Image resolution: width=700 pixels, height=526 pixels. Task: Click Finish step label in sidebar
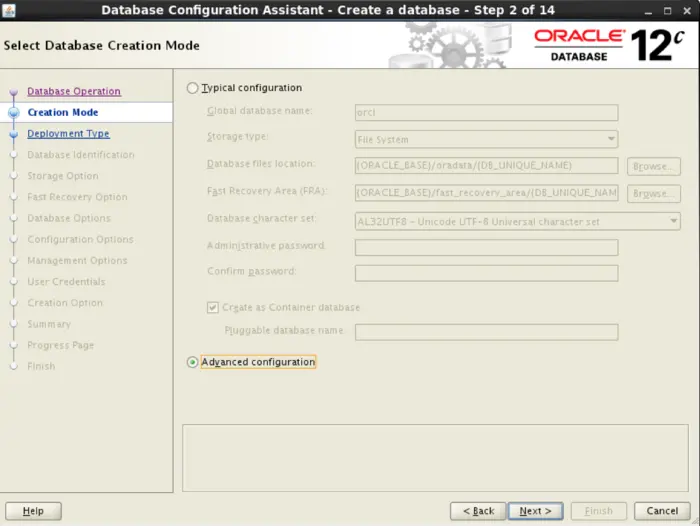click(x=42, y=366)
